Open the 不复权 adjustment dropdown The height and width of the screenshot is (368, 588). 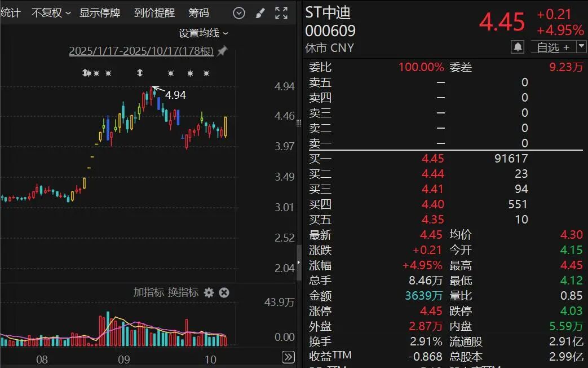(51, 13)
